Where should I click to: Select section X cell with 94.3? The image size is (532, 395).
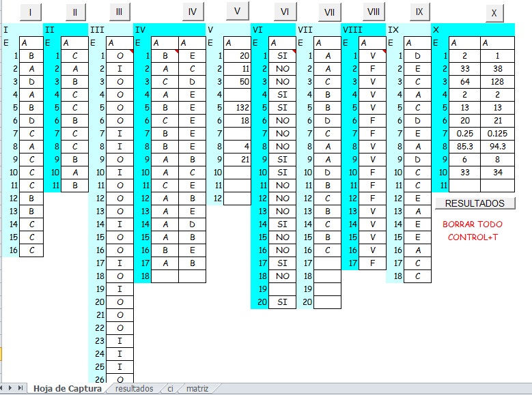497,147
